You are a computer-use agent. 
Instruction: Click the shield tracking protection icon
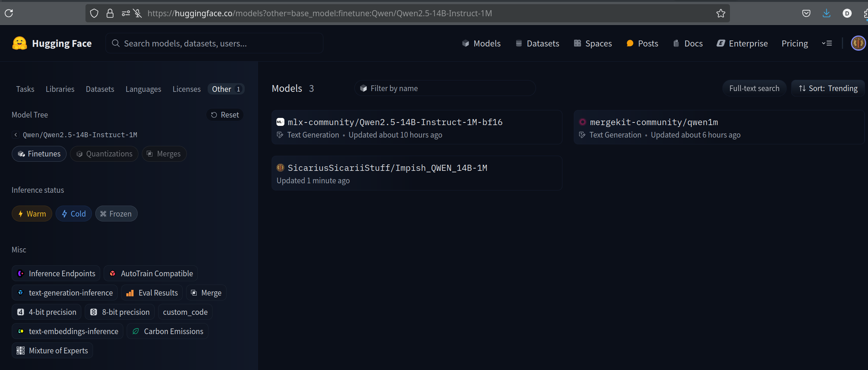pyautogui.click(x=94, y=13)
